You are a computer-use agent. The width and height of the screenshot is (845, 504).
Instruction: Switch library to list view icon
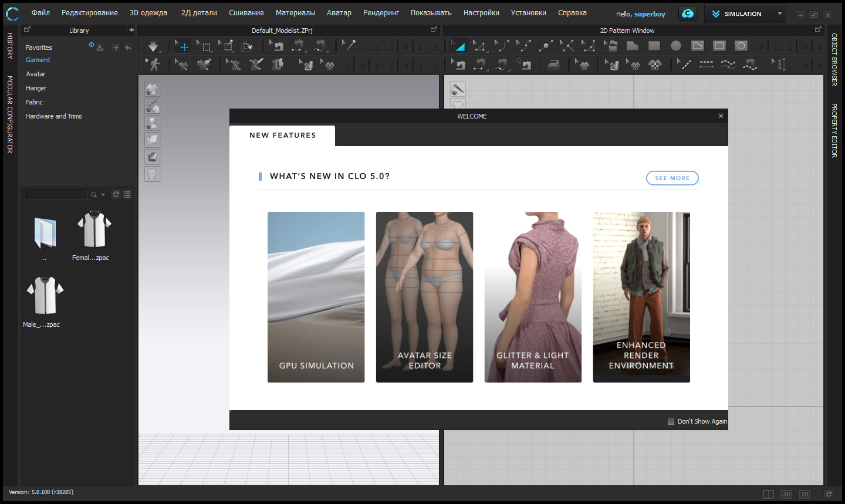click(x=127, y=194)
